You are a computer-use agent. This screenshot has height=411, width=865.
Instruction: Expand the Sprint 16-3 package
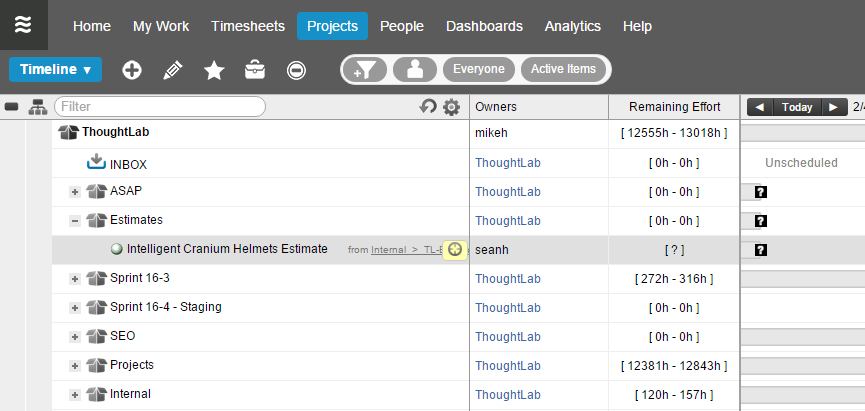tap(75, 279)
